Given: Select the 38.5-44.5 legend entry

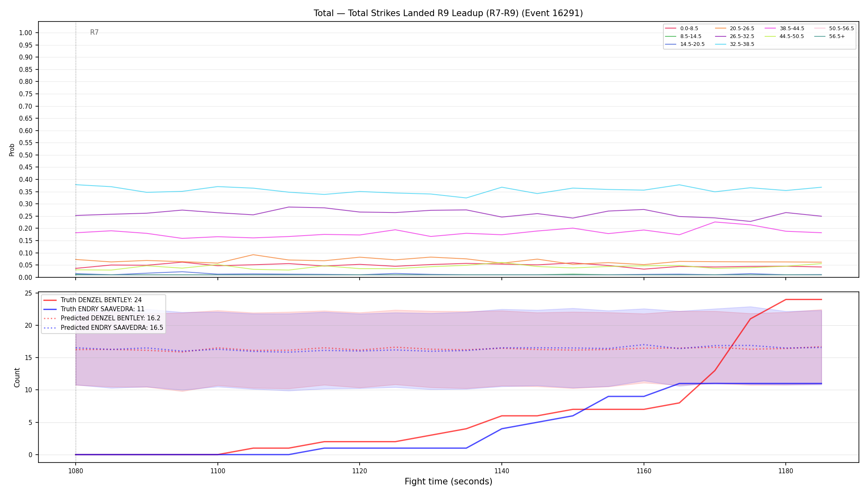Looking at the screenshot, I should [x=785, y=29].
